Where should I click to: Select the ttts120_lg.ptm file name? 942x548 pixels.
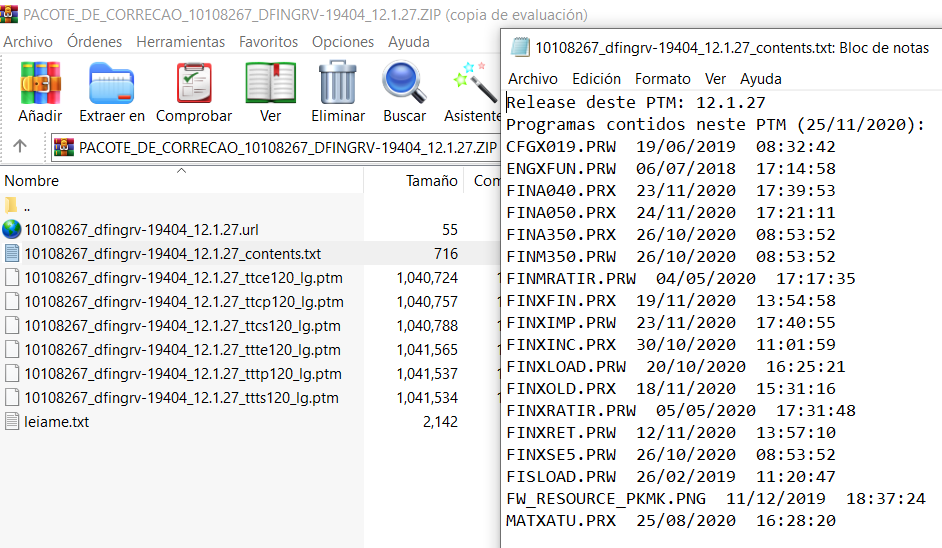(x=181, y=397)
